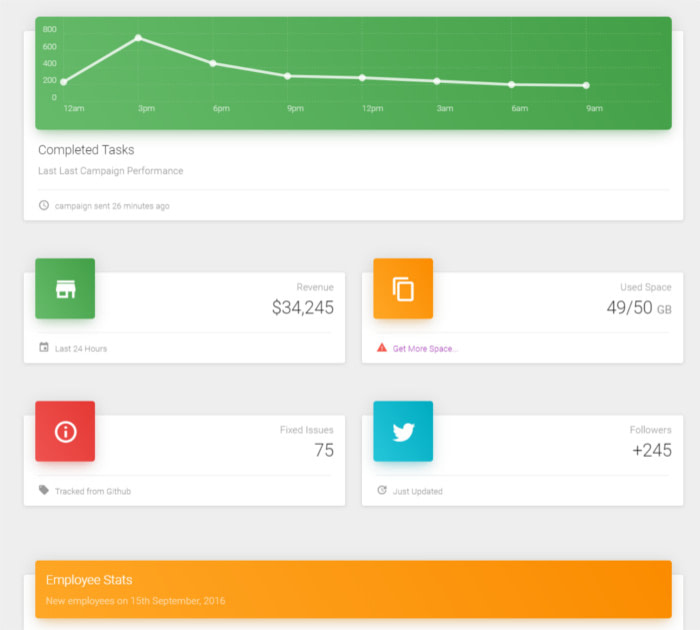Click the Employee Stats orange header
The image size is (700, 630).
tap(354, 589)
